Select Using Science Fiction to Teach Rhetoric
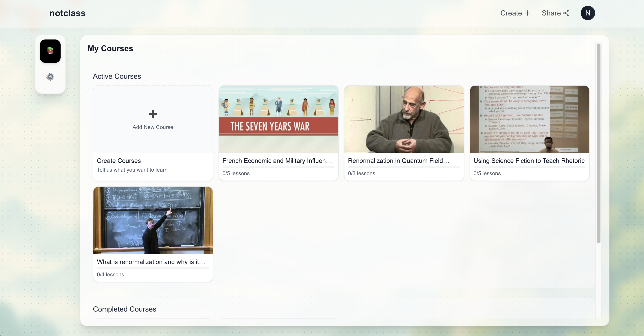Image resolution: width=644 pixels, height=336 pixels. click(x=529, y=161)
